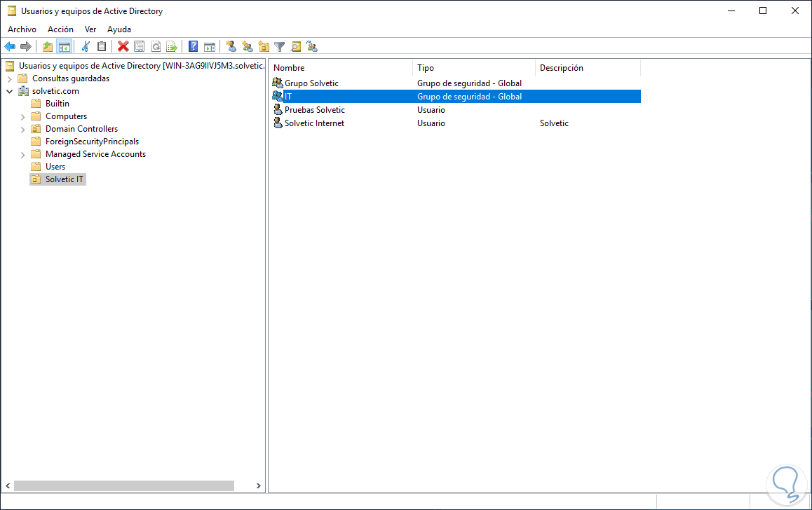The width and height of the screenshot is (812, 510).
Task: Select the root Usuarios y equipos node
Action: [x=142, y=66]
